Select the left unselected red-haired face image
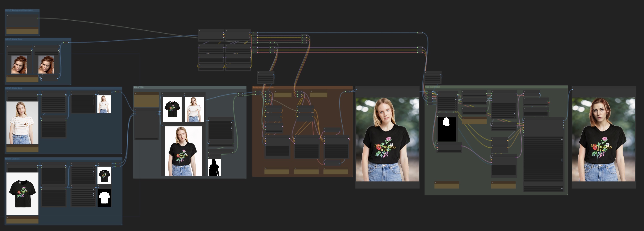The image size is (644, 231). coord(19,64)
